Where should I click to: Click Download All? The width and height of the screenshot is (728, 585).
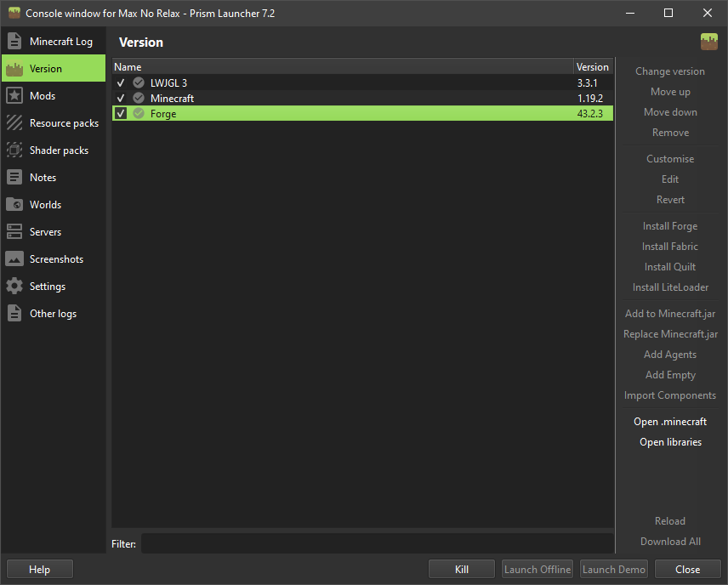670,542
